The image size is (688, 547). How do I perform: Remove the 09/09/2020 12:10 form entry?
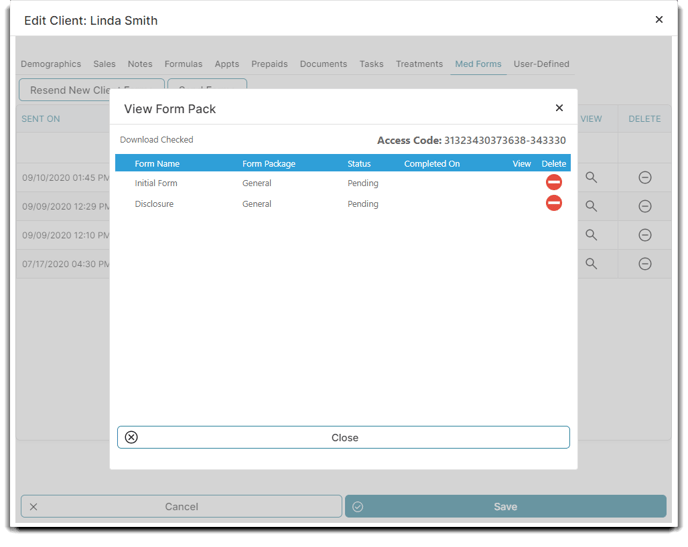(645, 235)
